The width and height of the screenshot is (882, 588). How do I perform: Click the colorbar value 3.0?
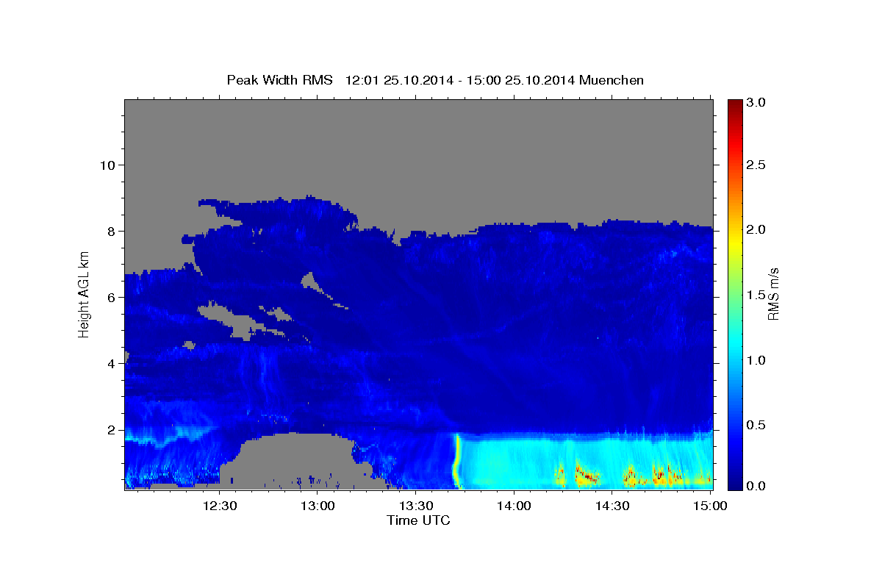click(757, 103)
